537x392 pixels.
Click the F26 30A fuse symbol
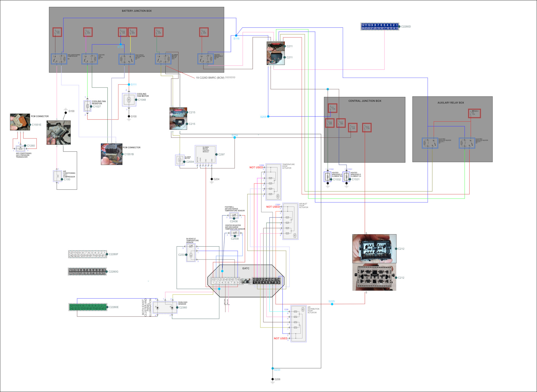point(330,123)
